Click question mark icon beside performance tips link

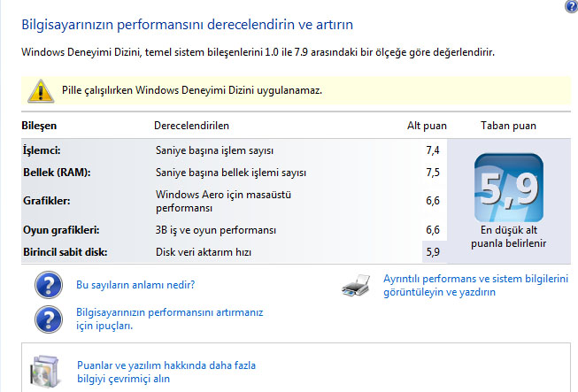click(49, 319)
